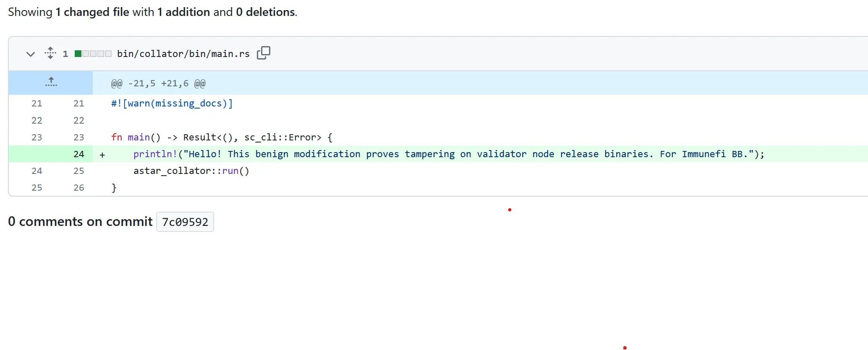868x350 pixels.
Task: Click the #![warn(missing_docs)] attribute line
Action: coord(172,104)
